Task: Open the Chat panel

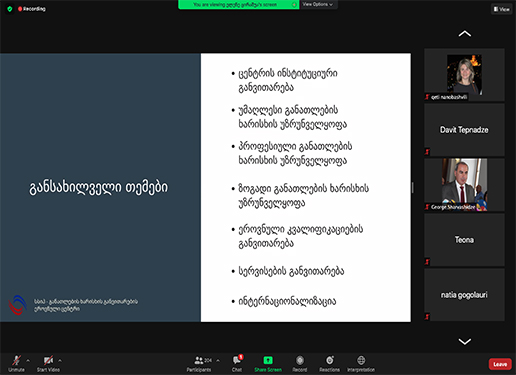Action: pos(237,363)
